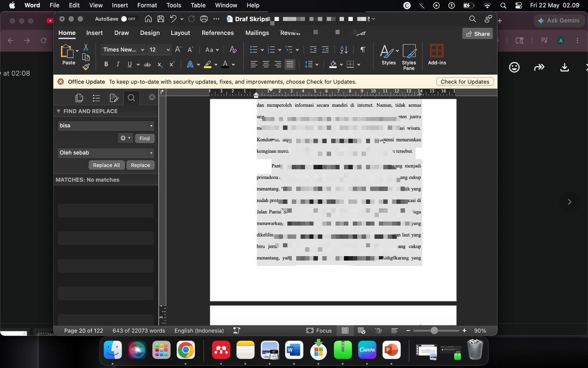Image resolution: width=588 pixels, height=368 pixels.
Task: Click the Paste clipboard icon
Action: click(x=67, y=52)
